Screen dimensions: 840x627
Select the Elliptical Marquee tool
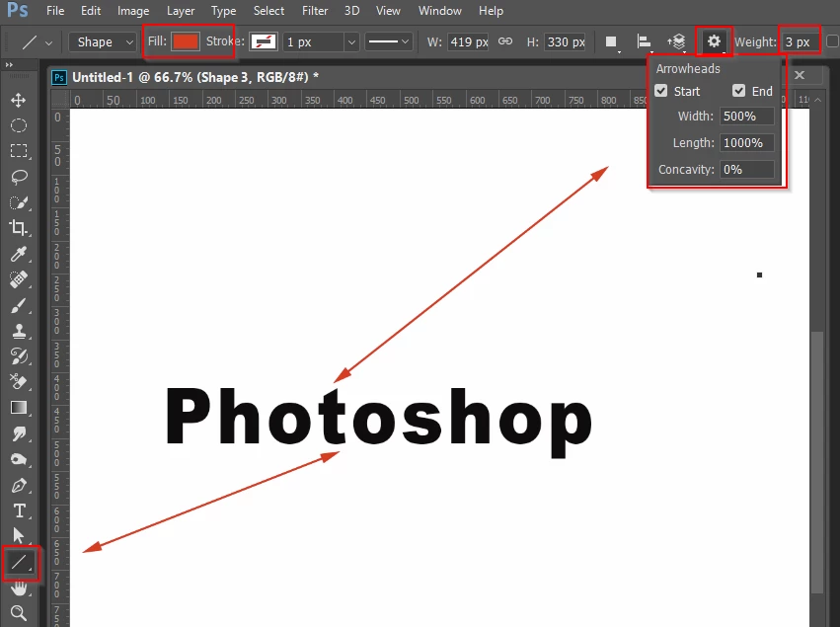tap(19, 125)
